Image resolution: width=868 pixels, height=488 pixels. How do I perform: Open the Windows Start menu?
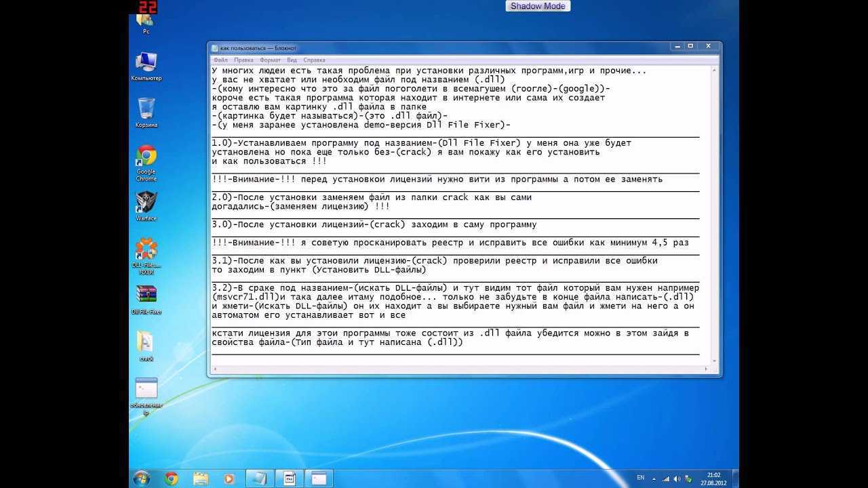tap(142, 478)
